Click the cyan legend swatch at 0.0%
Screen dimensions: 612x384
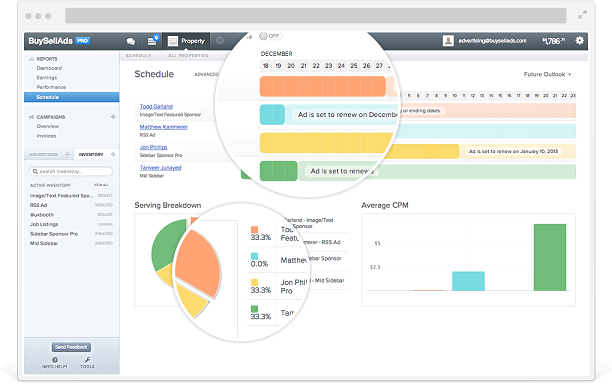coord(254,256)
